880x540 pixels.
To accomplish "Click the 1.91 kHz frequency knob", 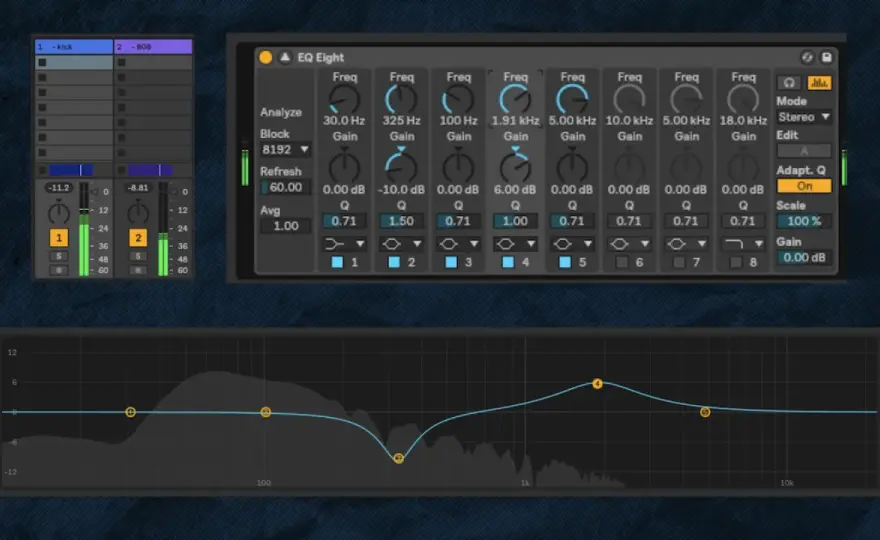I will (x=515, y=99).
